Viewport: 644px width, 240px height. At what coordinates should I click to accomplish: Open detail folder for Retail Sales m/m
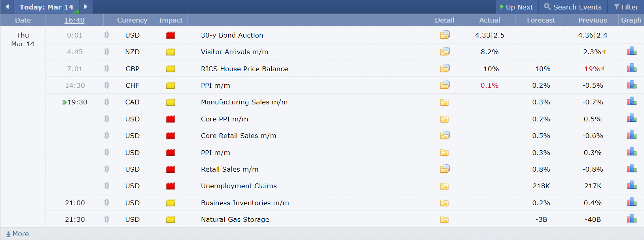point(444,169)
